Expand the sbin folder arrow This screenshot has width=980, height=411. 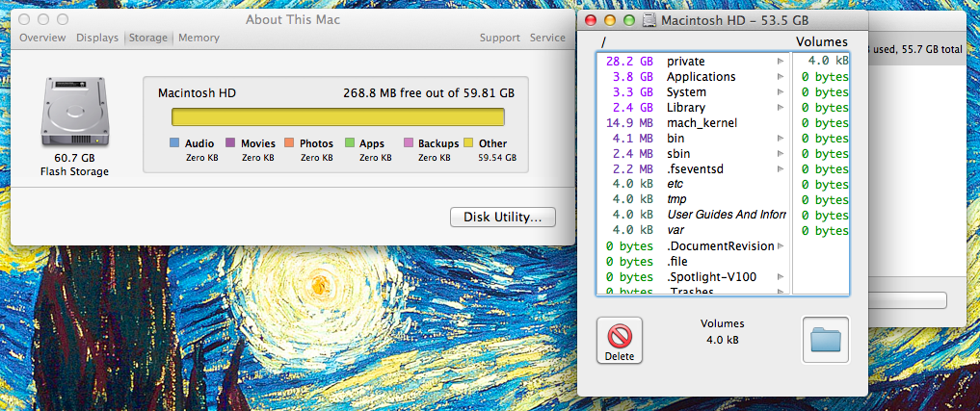780,153
